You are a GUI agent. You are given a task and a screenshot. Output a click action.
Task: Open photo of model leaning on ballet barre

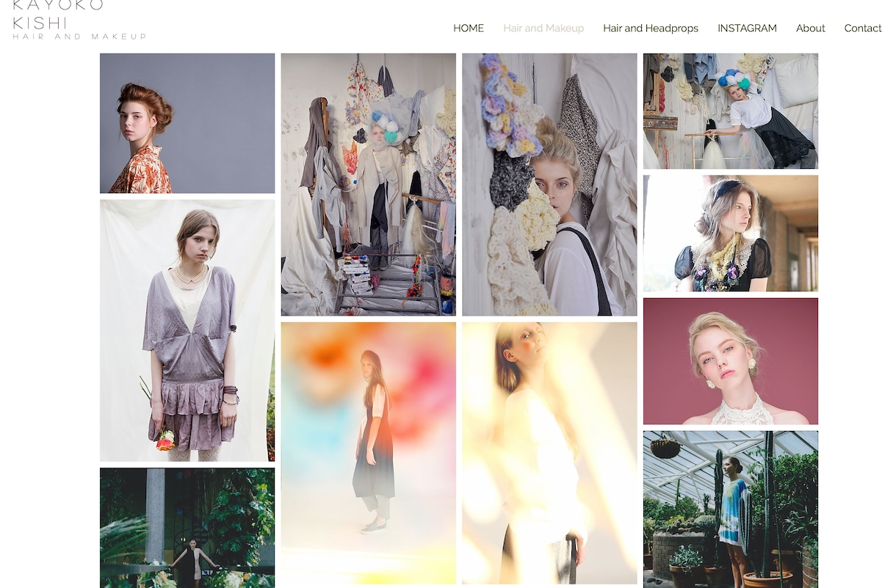tap(731, 111)
